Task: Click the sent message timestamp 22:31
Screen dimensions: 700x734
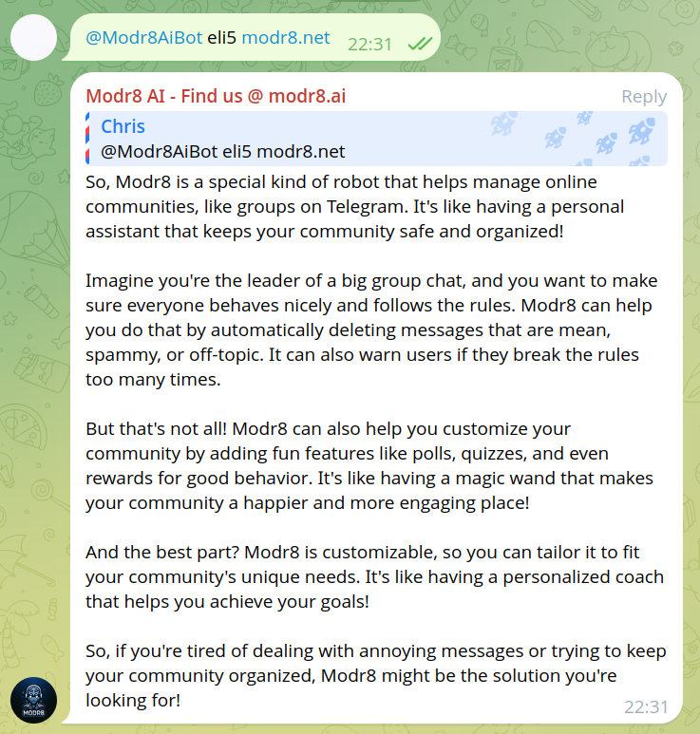Action: tap(369, 43)
